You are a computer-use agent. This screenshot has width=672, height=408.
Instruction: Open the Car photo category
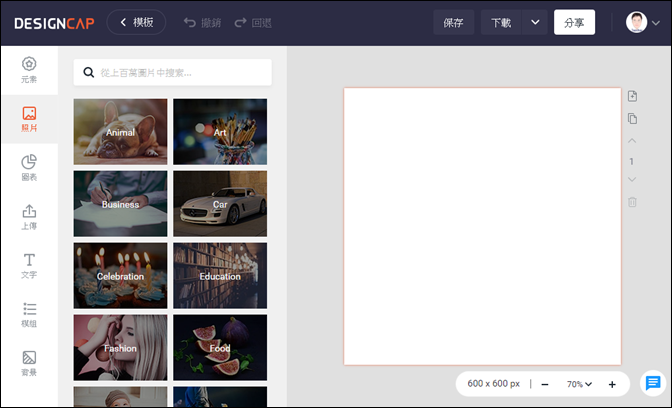220,204
